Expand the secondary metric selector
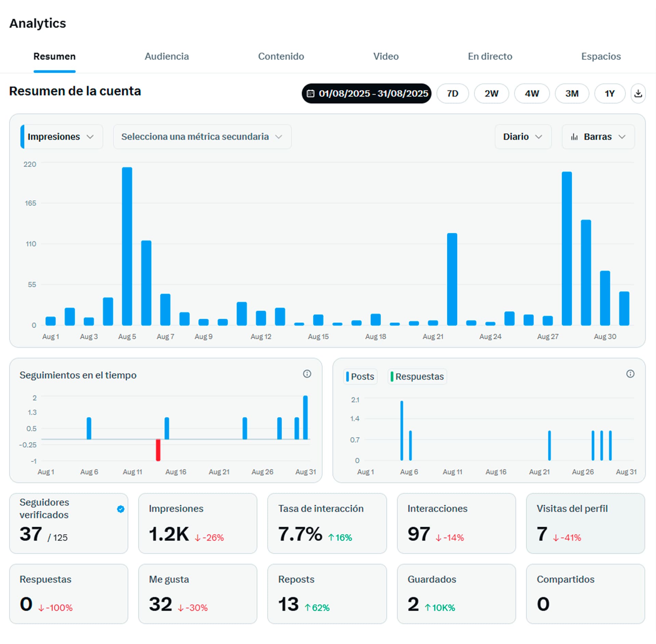 click(202, 137)
